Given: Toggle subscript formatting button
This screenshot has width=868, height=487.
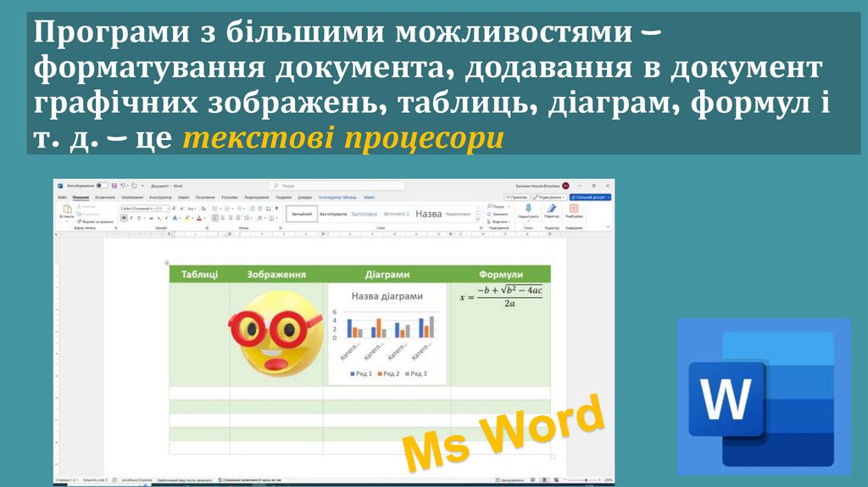Looking at the screenshot, I should pyautogui.click(x=159, y=218).
